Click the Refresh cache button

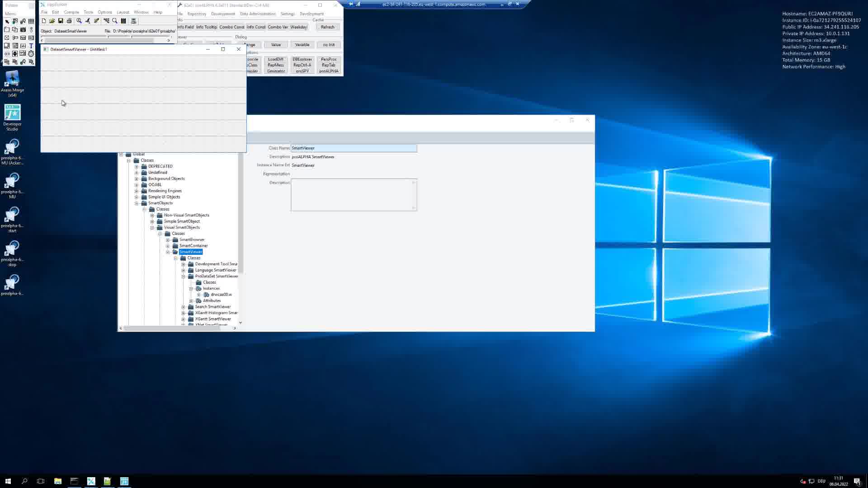(328, 27)
